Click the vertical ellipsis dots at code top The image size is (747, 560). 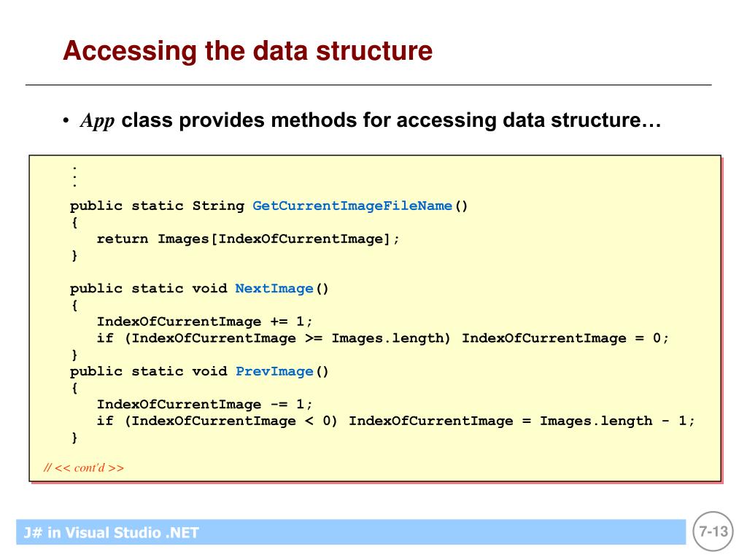click(x=75, y=176)
